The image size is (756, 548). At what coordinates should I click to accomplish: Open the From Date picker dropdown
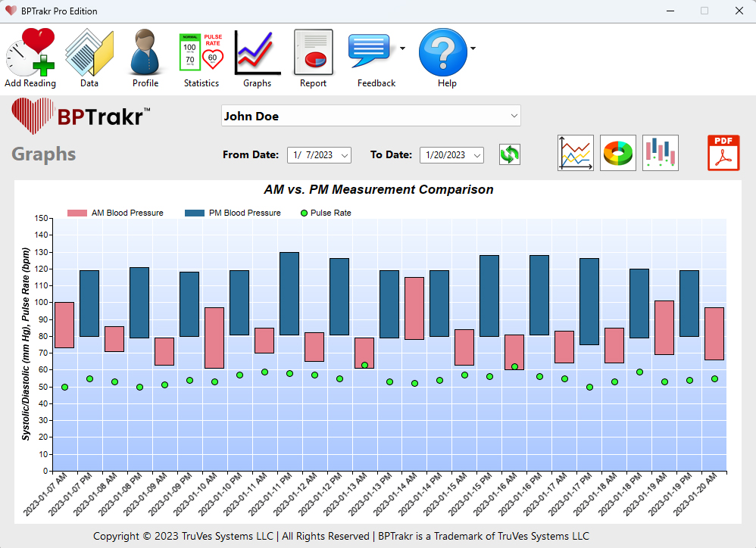point(345,155)
